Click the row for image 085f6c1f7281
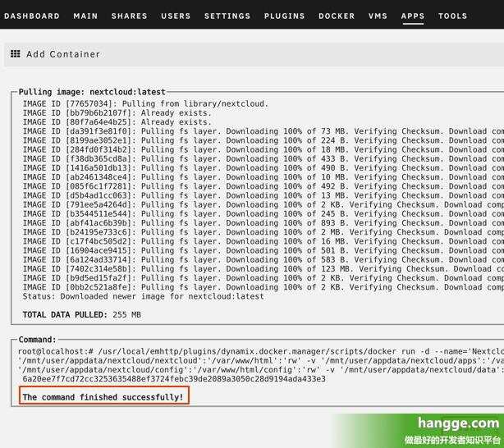Image resolution: width=504 pixels, height=448 pixels. point(263,186)
